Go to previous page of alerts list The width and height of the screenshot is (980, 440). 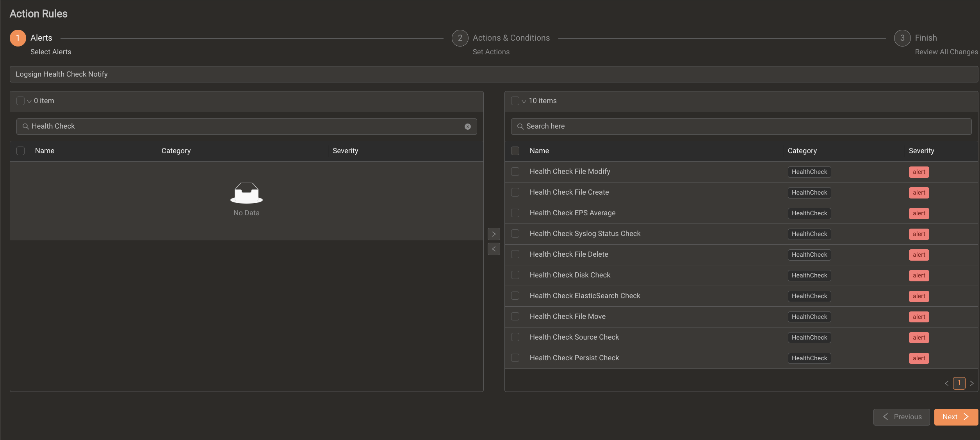(946, 383)
